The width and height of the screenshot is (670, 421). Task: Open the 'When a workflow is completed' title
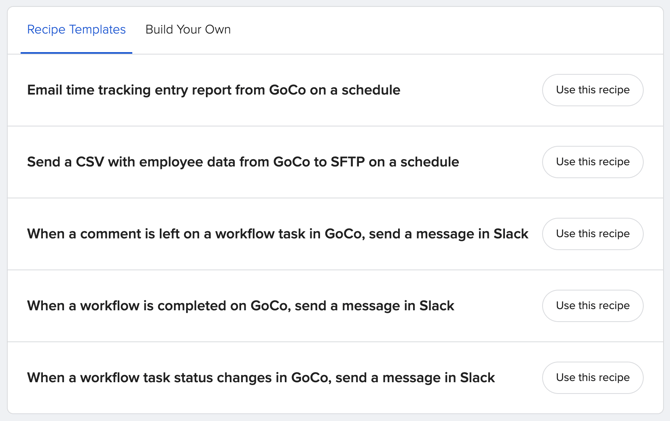pyautogui.click(x=241, y=306)
